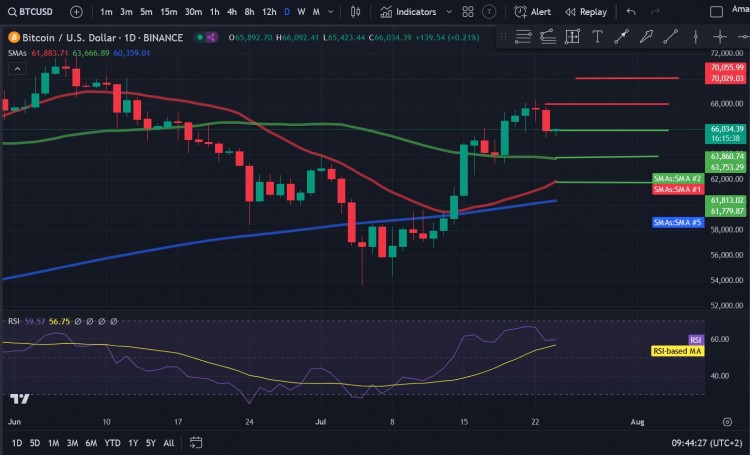Set the chart range to 1Y

[133, 443]
